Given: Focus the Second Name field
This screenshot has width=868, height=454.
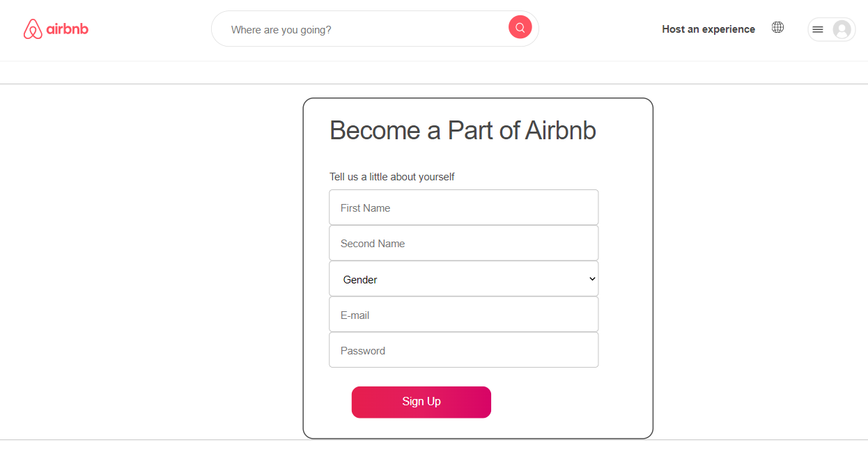Looking at the screenshot, I should [464, 243].
